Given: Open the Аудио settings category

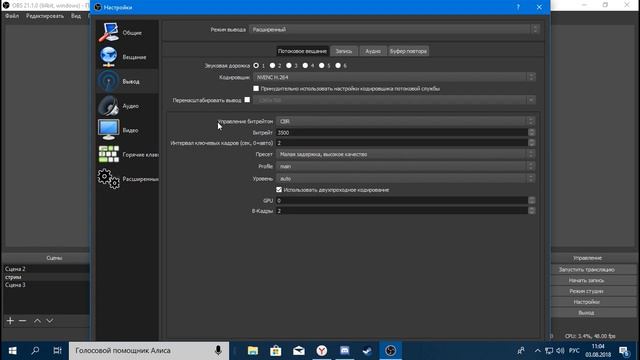Looking at the screenshot, I should (127, 106).
